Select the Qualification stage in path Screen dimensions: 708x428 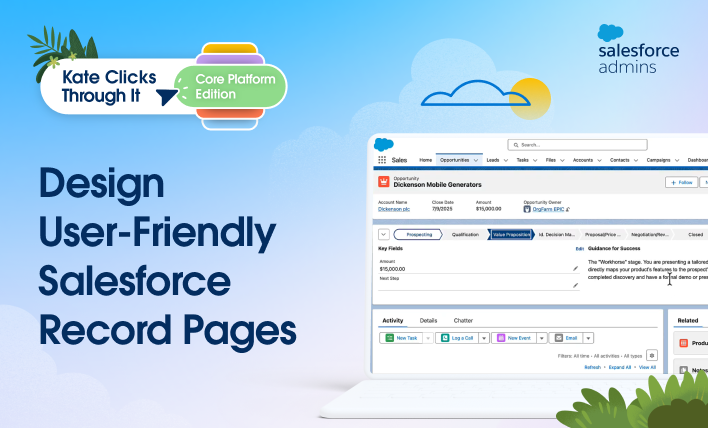[465, 234]
